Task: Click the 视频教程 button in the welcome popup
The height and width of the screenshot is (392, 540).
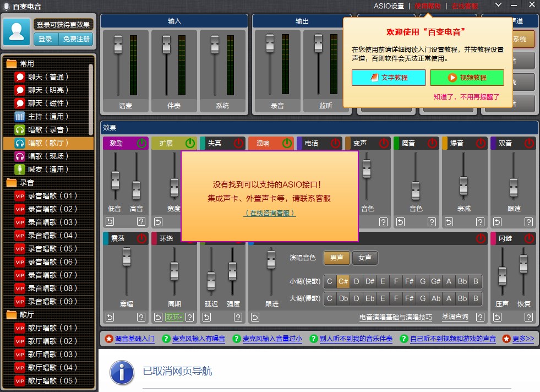Action: tap(466, 78)
